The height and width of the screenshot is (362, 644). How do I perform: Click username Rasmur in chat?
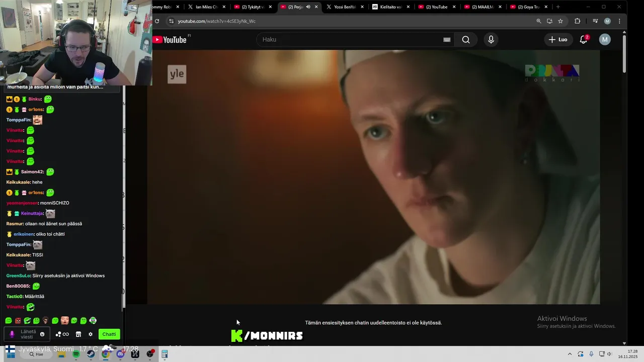[15, 224]
